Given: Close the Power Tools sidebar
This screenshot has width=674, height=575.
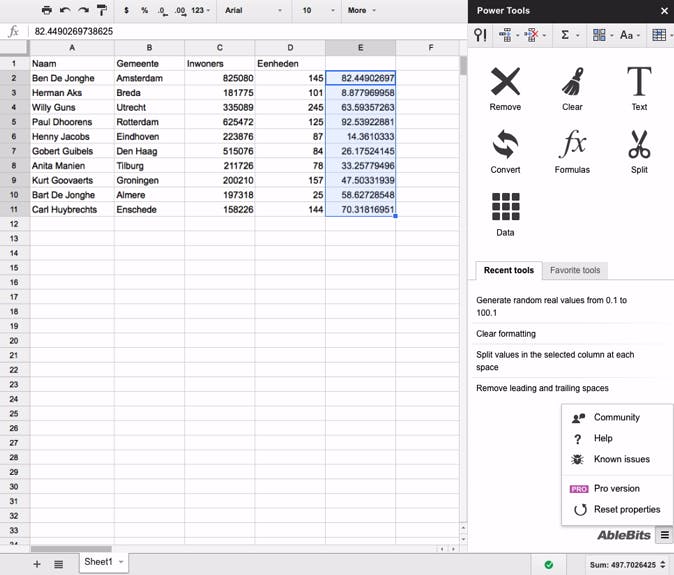Looking at the screenshot, I should (x=664, y=11).
